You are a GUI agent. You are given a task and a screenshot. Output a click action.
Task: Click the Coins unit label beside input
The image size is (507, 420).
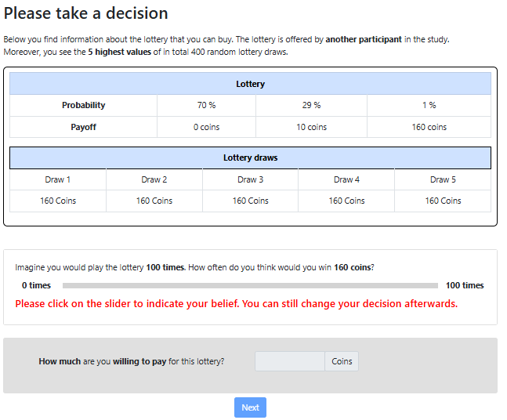click(342, 361)
